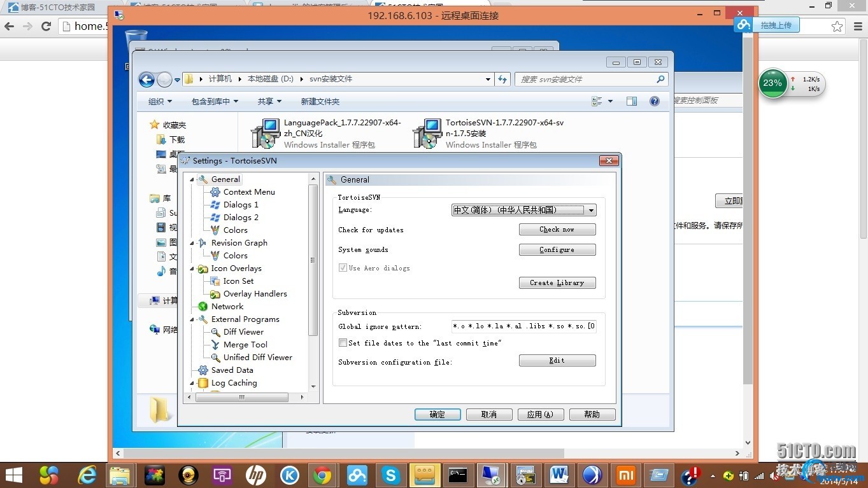Click Edit for Subversion configuration file

[557, 360]
